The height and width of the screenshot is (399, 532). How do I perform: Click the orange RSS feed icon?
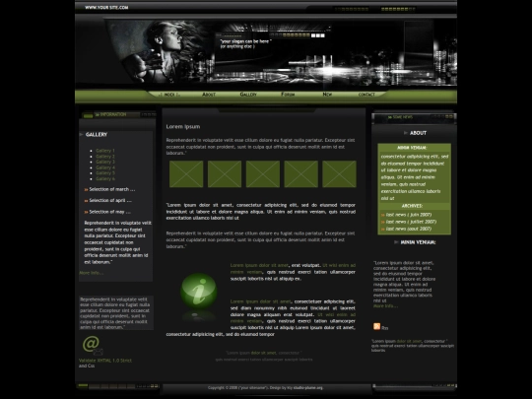pyautogui.click(x=376, y=326)
